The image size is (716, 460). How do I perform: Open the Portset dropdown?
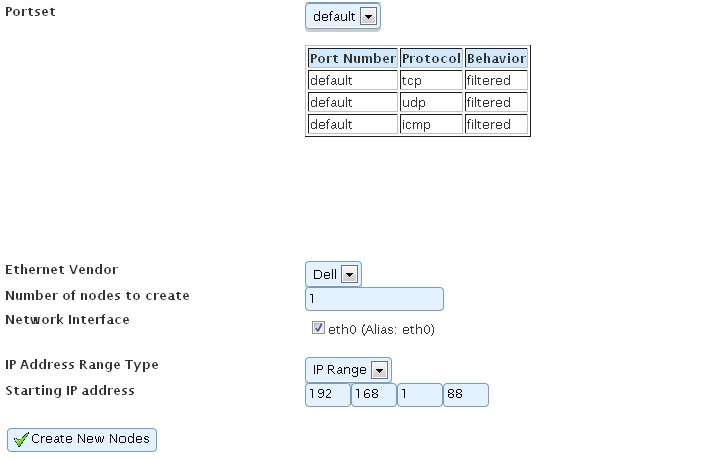tap(343, 17)
